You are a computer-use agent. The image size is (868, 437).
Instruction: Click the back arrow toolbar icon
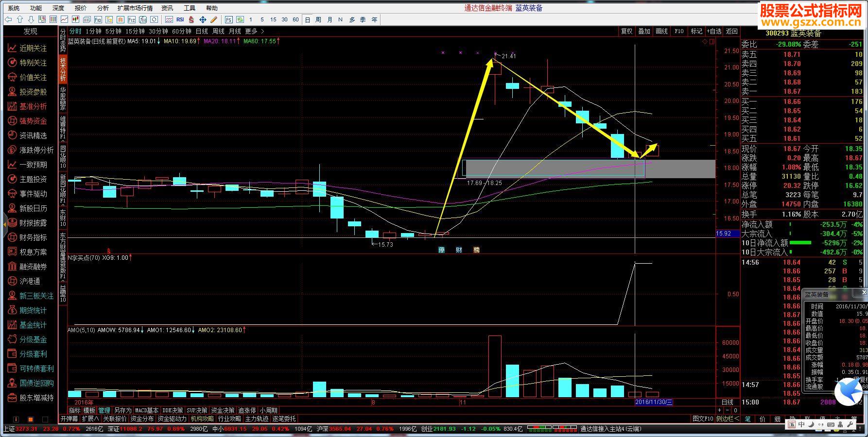coord(8,19)
